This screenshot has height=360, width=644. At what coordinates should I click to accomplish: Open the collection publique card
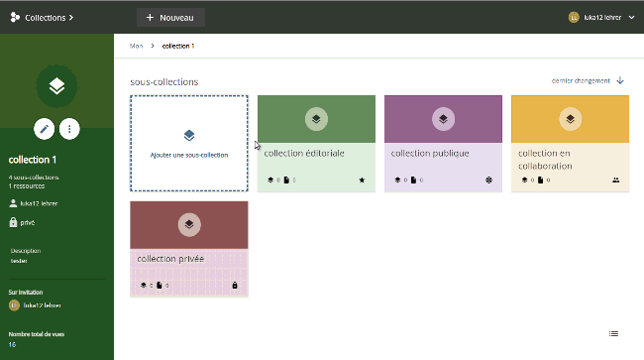coord(443,144)
